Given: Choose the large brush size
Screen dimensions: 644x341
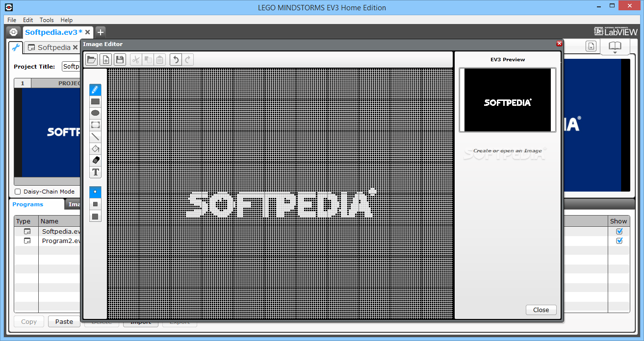Looking at the screenshot, I should [95, 216].
